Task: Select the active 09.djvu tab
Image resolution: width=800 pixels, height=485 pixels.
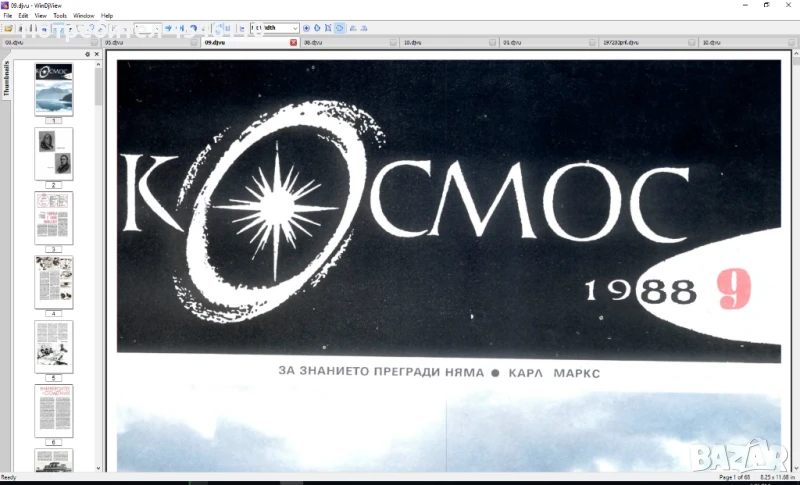Action: (x=250, y=43)
